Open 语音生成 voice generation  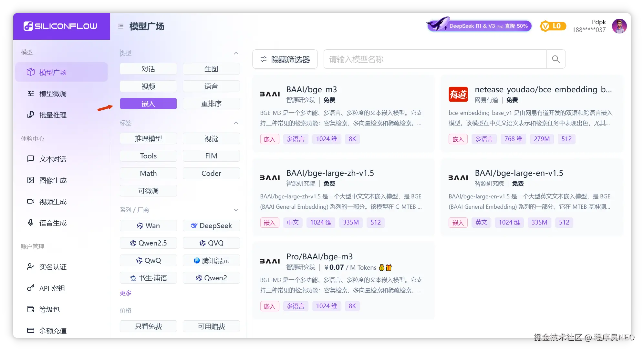pos(53,223)
